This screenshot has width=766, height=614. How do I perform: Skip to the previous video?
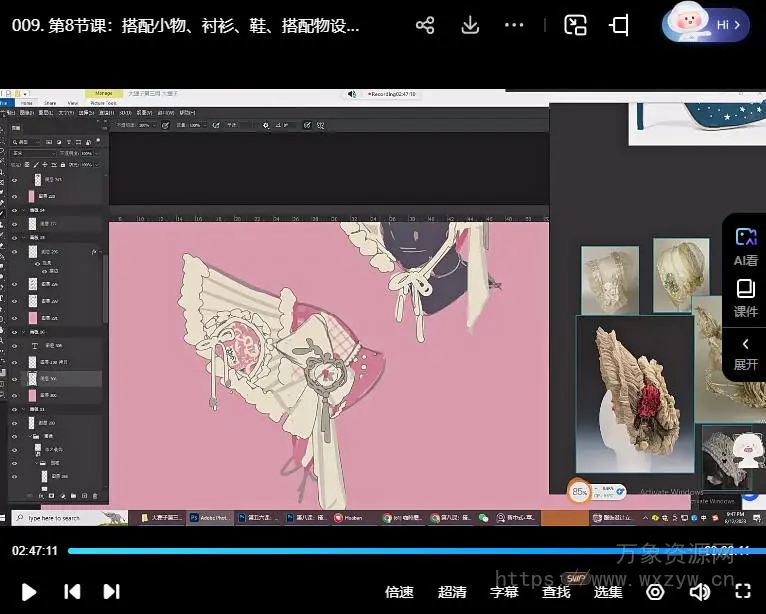[x=72, y=591]
